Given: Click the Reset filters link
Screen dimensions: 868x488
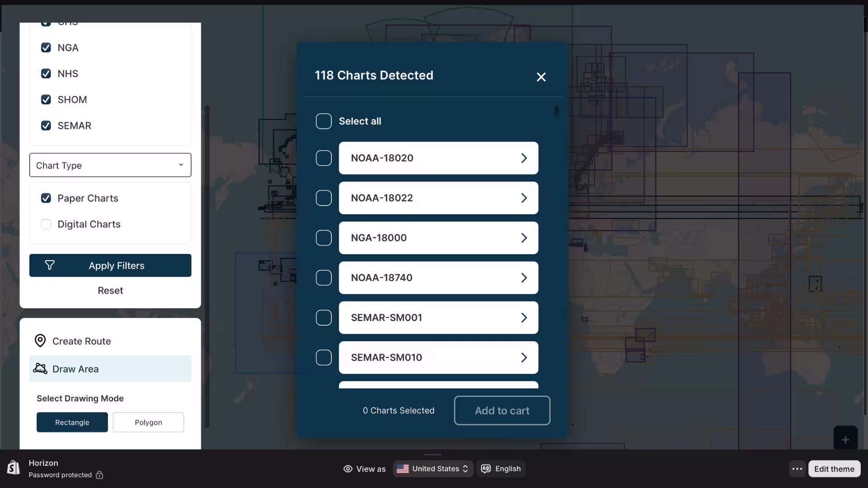Looking at the screenshot, I should click(110, 291).
